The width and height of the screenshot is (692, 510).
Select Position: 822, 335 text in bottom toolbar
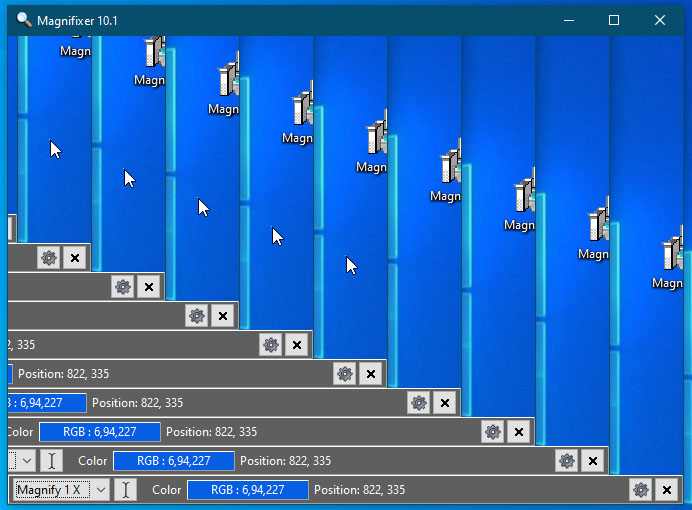(x=359, y=490)
